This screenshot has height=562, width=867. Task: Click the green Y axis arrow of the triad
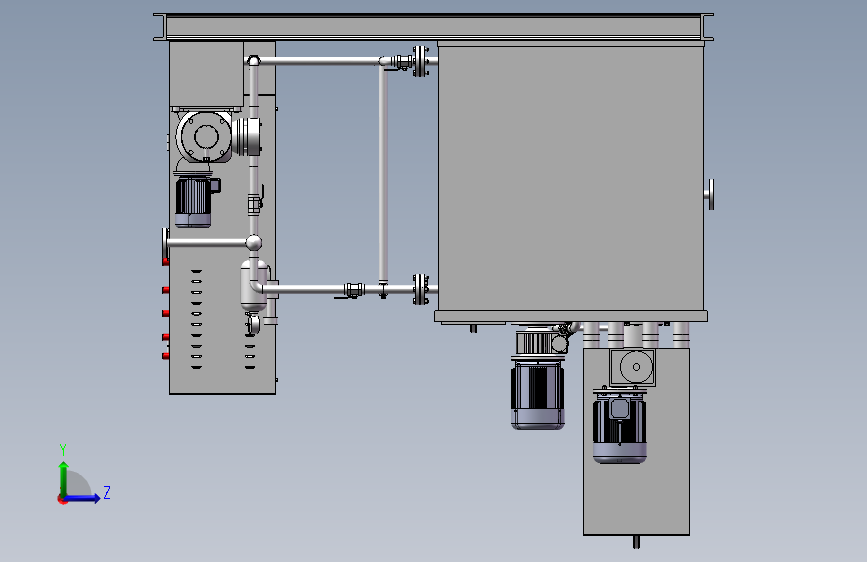click(x=64, y=478)
